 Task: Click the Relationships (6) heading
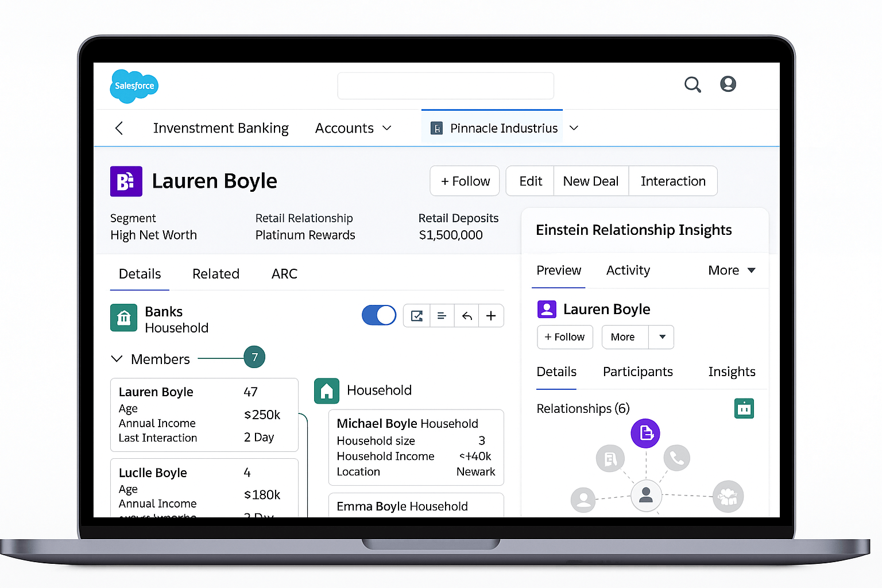(583, 408)
